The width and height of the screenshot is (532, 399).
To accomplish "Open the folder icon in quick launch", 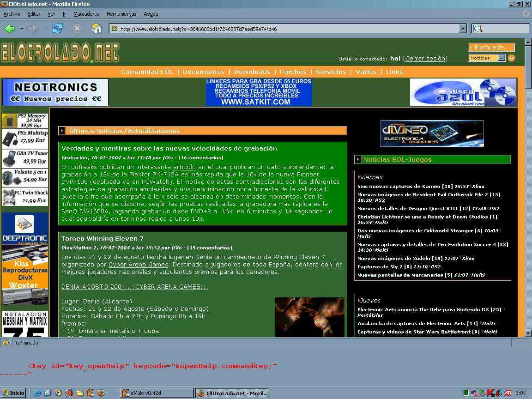I will pyautogui.click(x=80, y=393).
